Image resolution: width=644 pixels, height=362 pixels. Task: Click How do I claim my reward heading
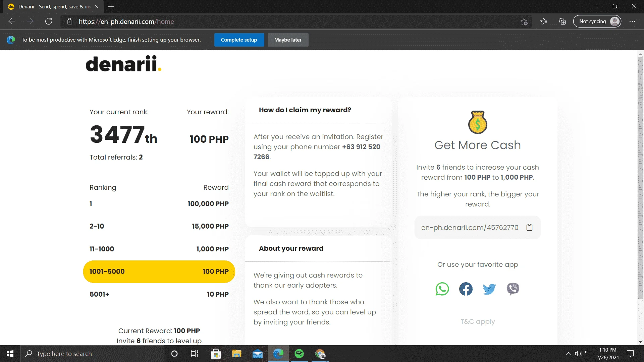(305, 110)
